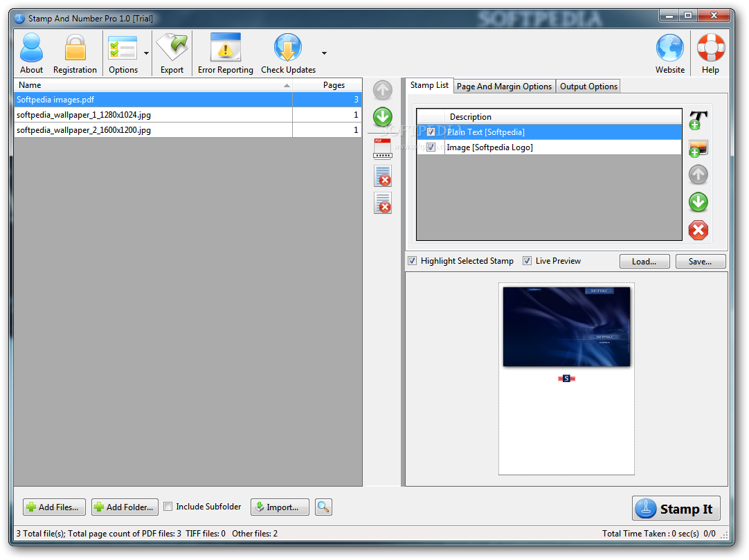This screenshot has width=749, height=560.
Task: Add an image stamp with picture plus icon
Action: [x=698, y=149]
